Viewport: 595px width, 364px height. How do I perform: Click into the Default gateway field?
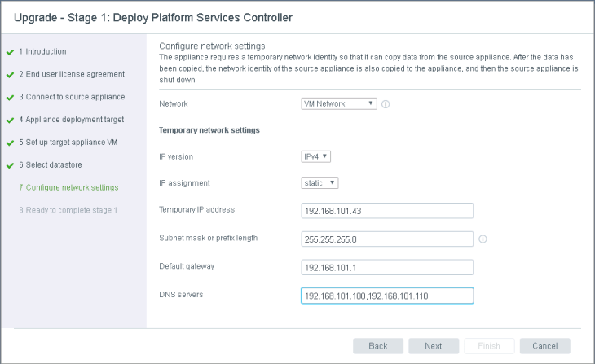tap(387, 268)
